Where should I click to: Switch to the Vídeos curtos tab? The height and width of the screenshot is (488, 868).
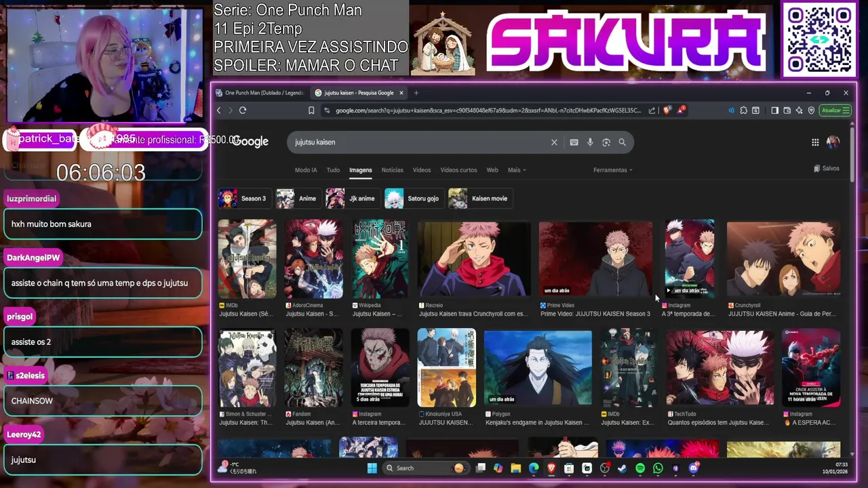coord(459,170)
